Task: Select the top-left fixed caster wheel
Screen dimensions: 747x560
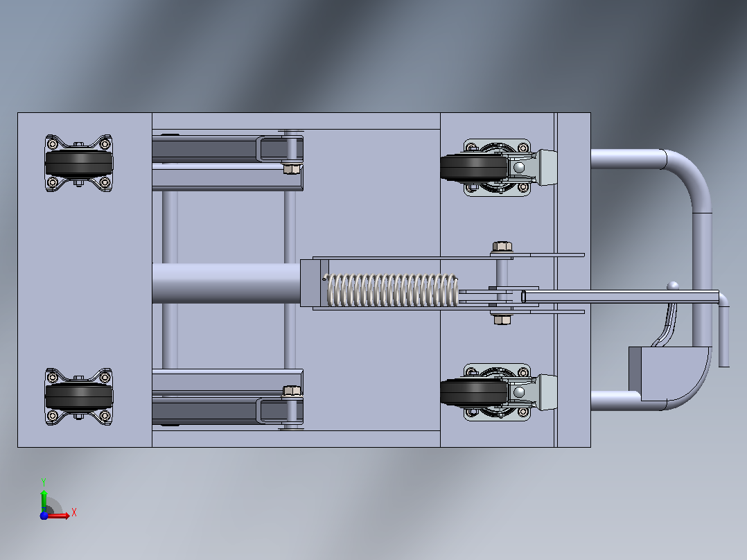Action: click(78, 163)
